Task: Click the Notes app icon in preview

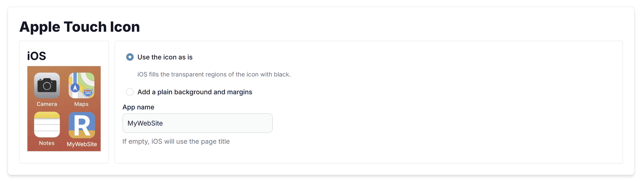Action: 47,125
